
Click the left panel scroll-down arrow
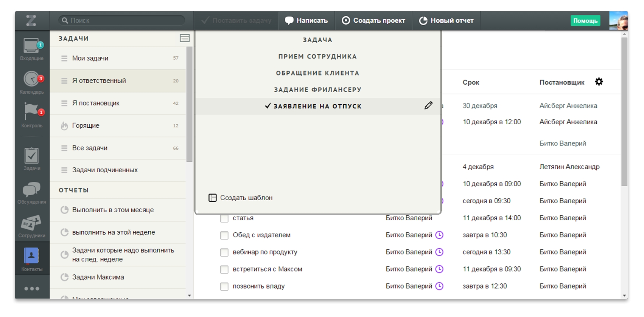pos(190,295)
